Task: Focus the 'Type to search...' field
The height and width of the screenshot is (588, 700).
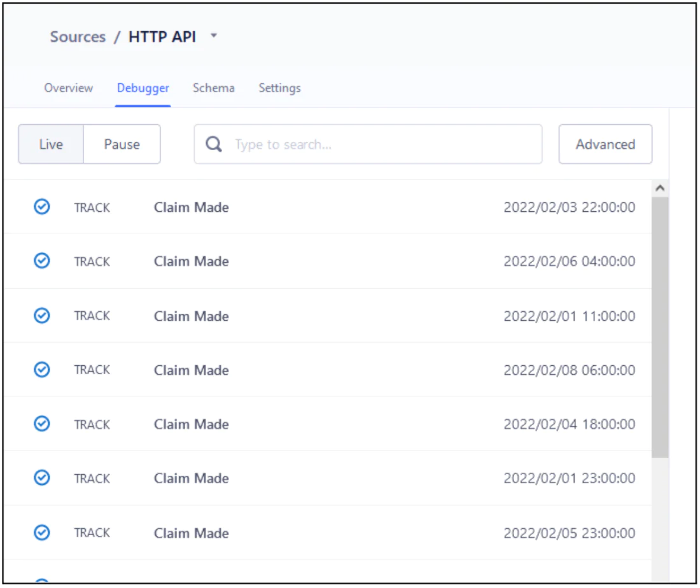Action: point(382,144)
